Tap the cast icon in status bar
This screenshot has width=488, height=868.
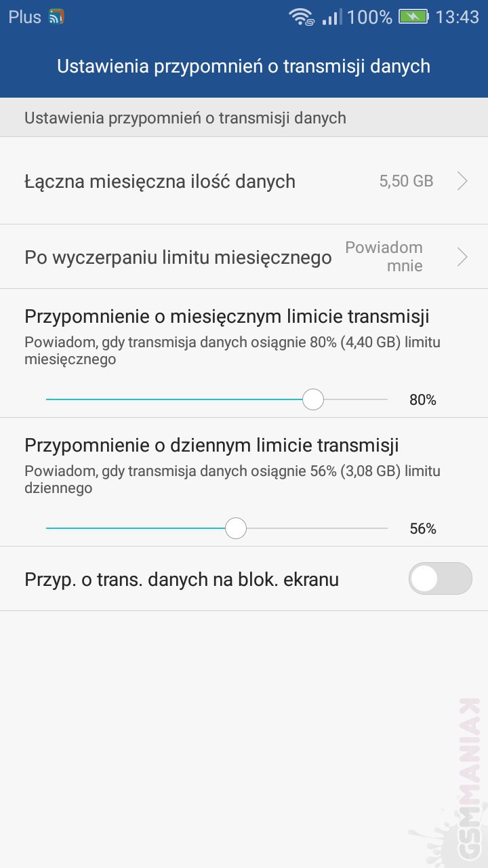click(57, 17)
